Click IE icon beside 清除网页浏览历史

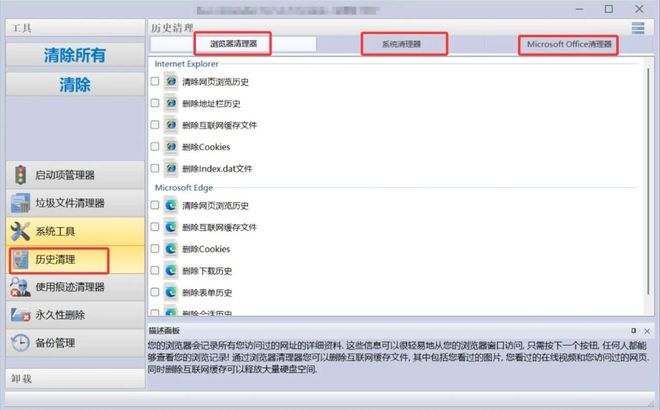pos(170,81)
